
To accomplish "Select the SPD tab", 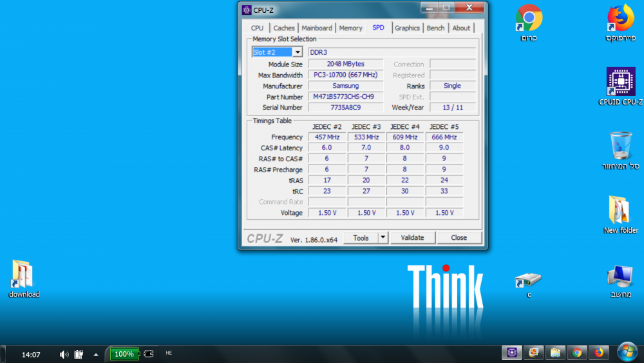I will point(378,28).
